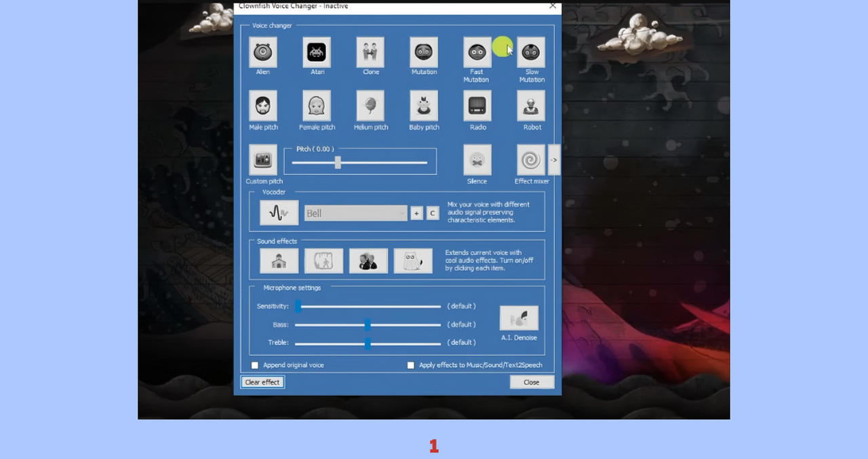
Task: Click the Clear effect button
Action: 262,382
